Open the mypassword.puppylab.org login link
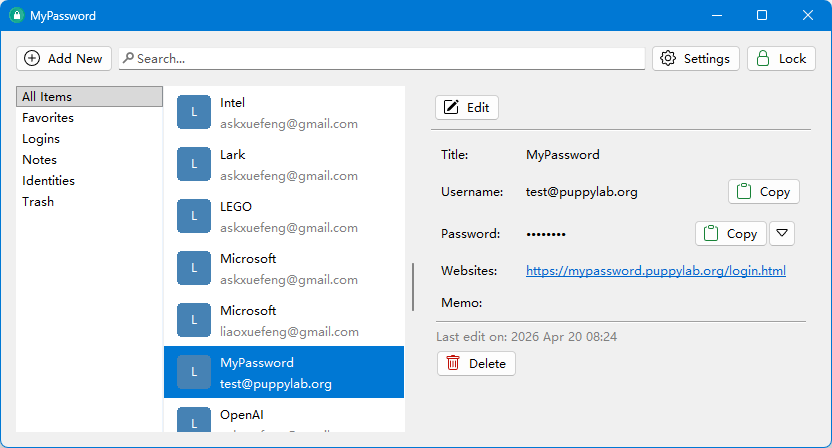 pos(655,271)
